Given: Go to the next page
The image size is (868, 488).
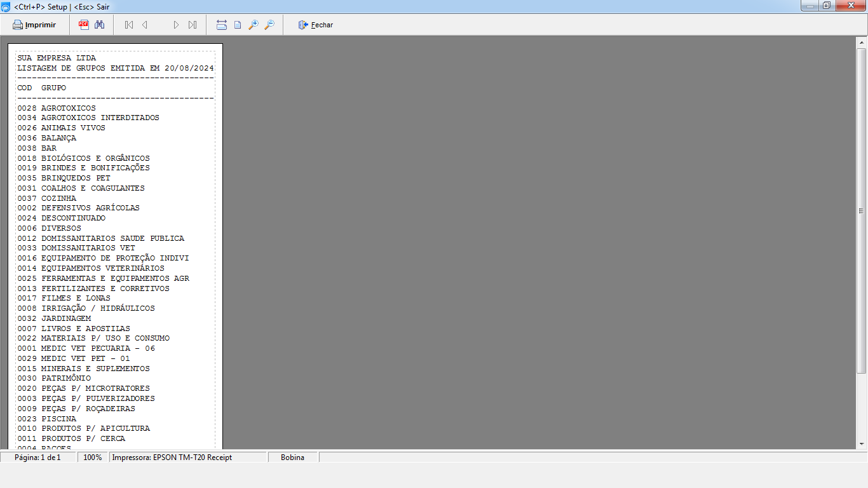Looking at the screenshot, I should 176,25.
